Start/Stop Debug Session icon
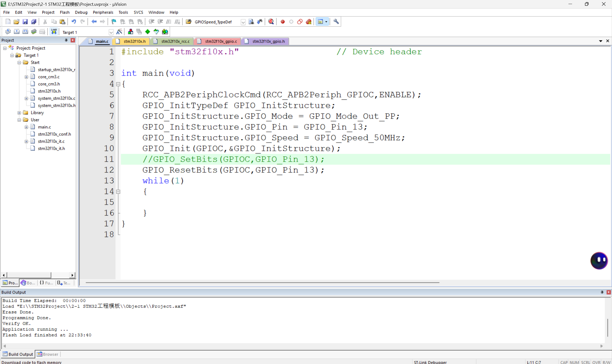Screen dimensions: 612x364 [271, 22]
